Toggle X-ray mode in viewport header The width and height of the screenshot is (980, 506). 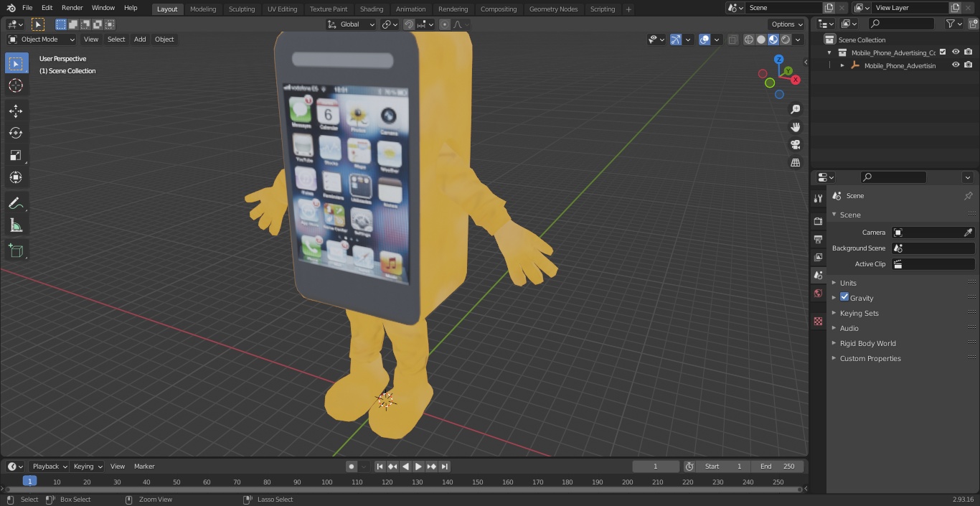tap(732, 39)
